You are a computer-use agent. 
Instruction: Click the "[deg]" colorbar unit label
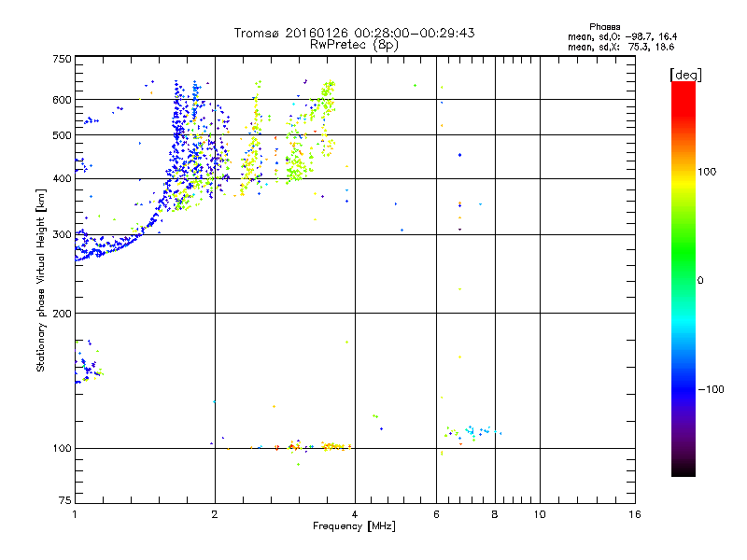pos(684,74)
